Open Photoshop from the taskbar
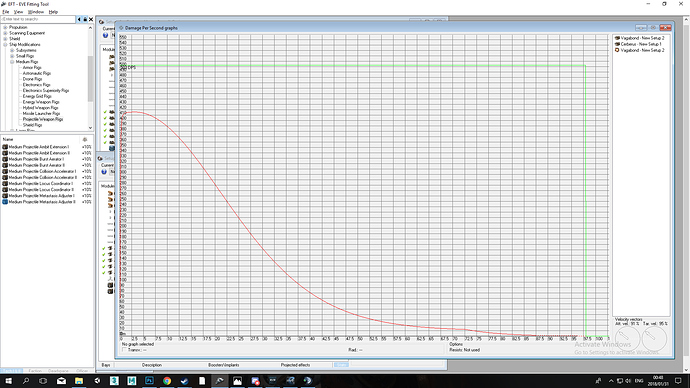 (149, 381)
